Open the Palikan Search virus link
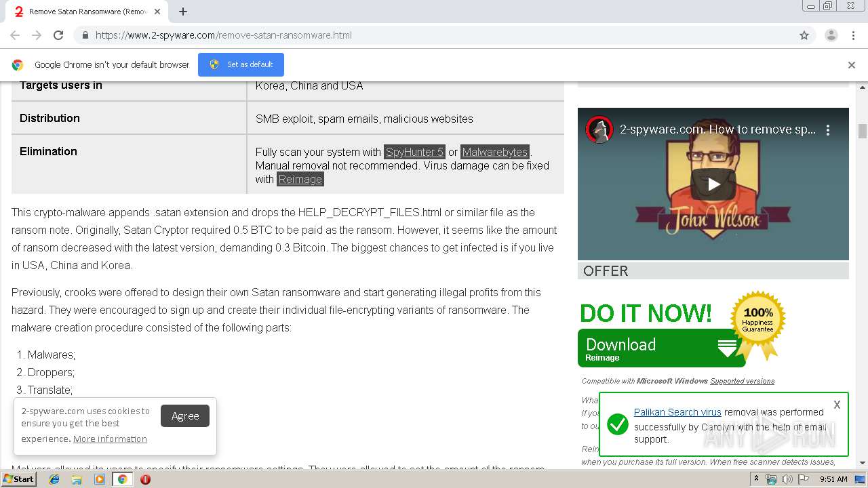Screen dimensions: 868x488 [x=677, y=412]
